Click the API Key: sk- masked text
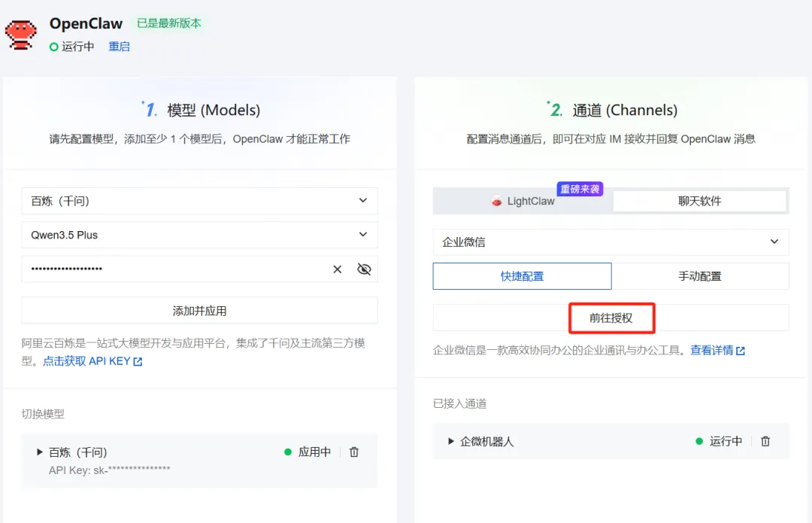This screenshot has width=812, height=523. 109,470
